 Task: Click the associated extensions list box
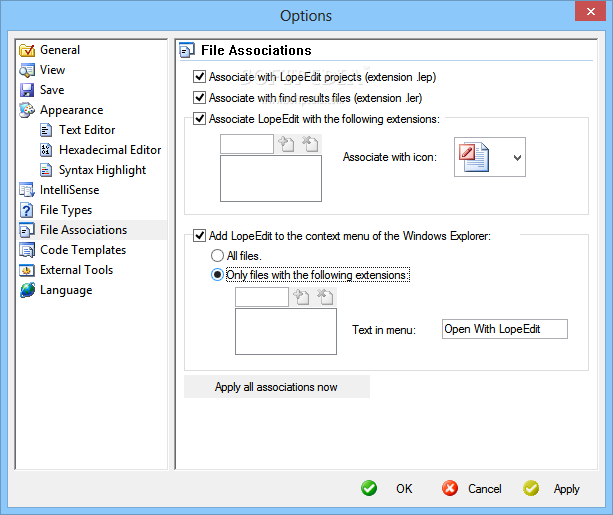[271, 178]
